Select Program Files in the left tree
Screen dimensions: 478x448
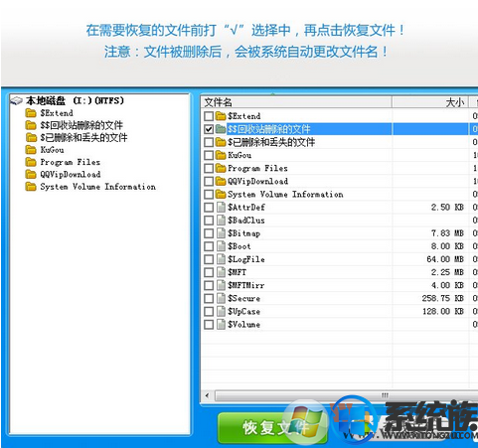pos(70,162)
